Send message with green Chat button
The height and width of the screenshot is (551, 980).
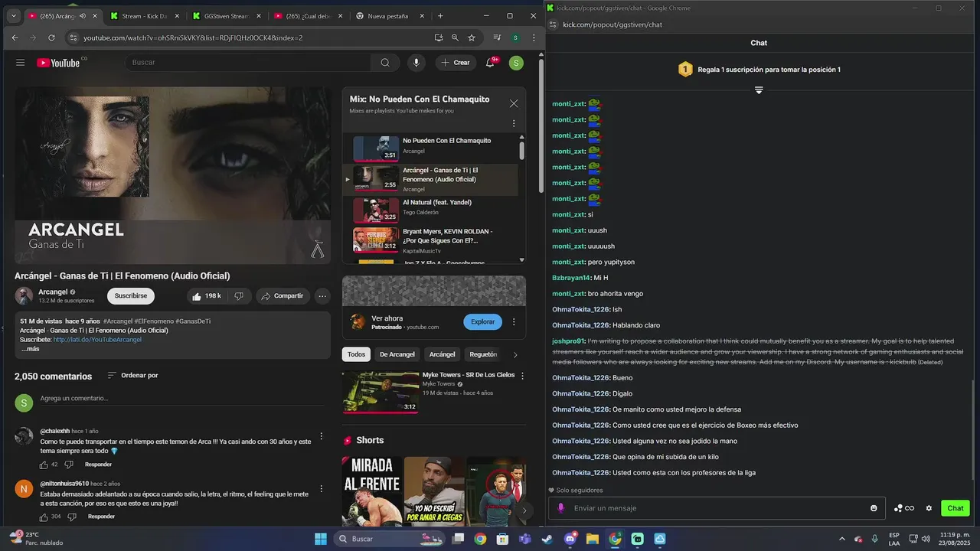(955, 508)
